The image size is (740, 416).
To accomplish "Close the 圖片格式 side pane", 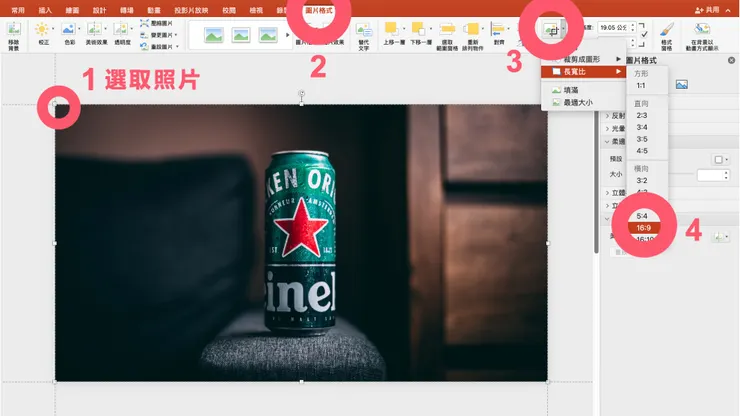I will [731, 60].
